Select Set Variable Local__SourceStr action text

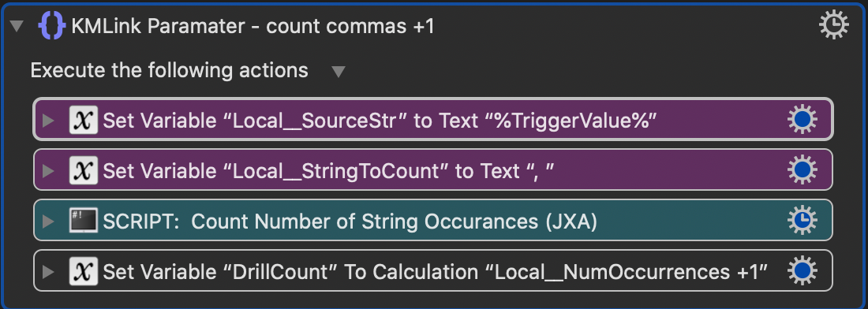(380, 121)
